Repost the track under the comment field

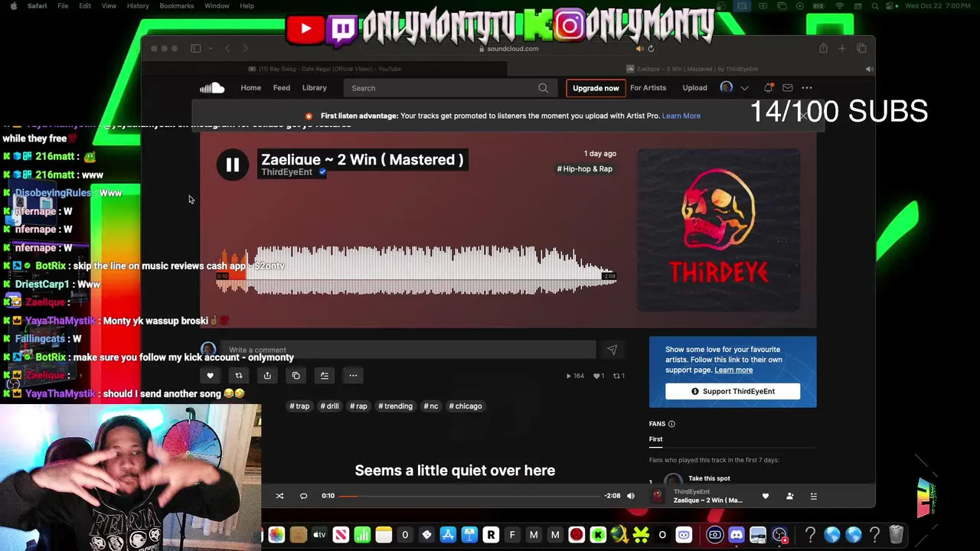[238, 376]
